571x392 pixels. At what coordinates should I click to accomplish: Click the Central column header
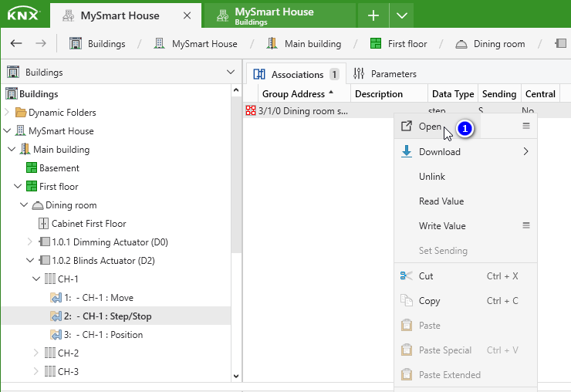pyautogui.click(x=540, y=94)
